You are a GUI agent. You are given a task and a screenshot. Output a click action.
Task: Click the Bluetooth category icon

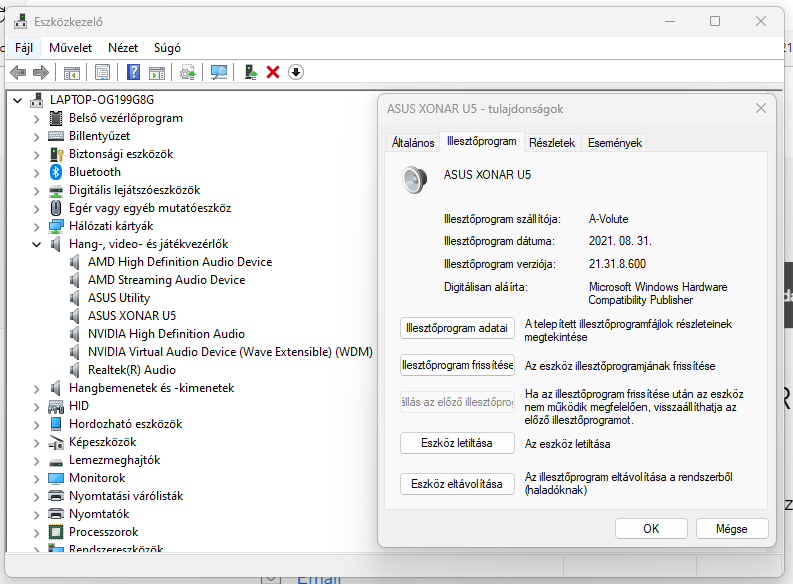56,172
